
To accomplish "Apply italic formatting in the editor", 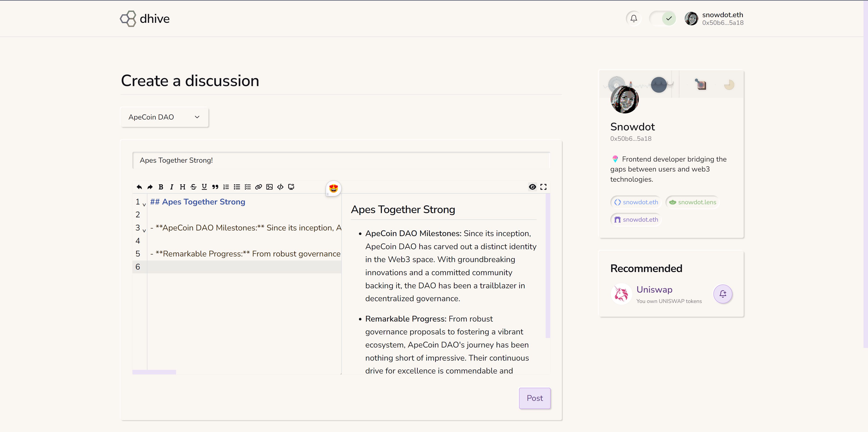I will click(172, 187).
